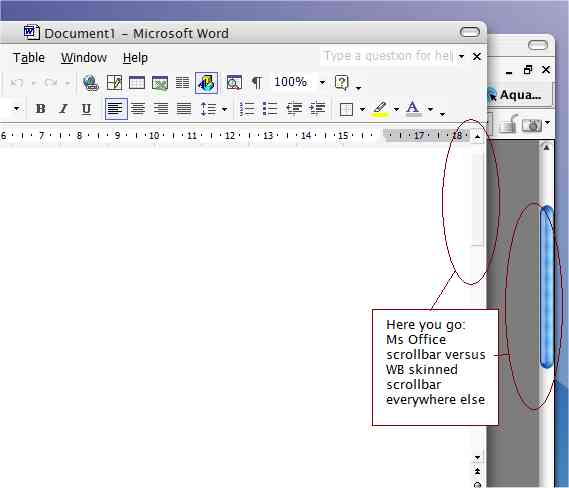Screen dimensions: 569x488
Task: Expand the Highlight color dropdown arrow
Action: [396, 109]
